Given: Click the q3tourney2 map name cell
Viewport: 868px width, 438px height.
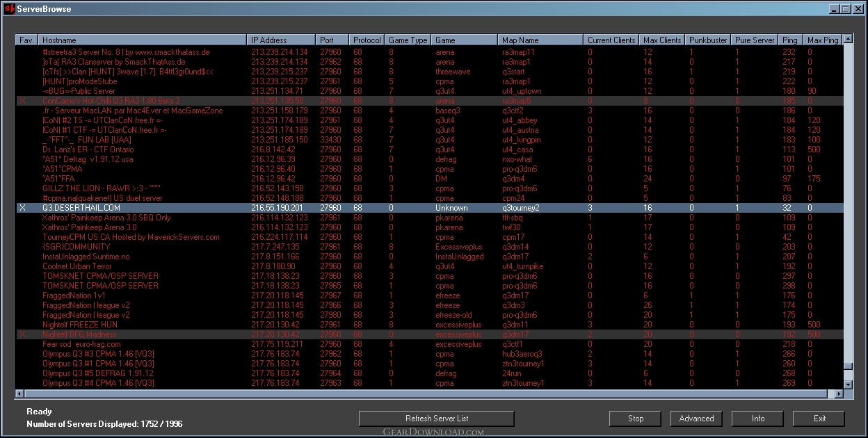Looking at the screenshot, I should [522, 208].
